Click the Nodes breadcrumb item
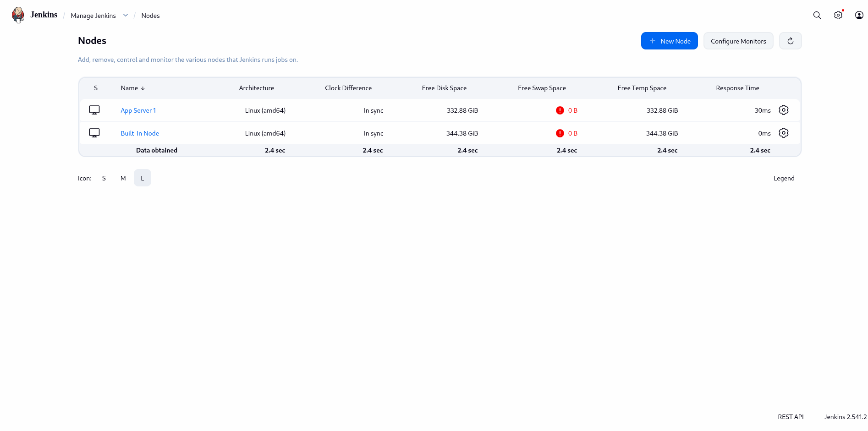 click(x=150, y=16)
